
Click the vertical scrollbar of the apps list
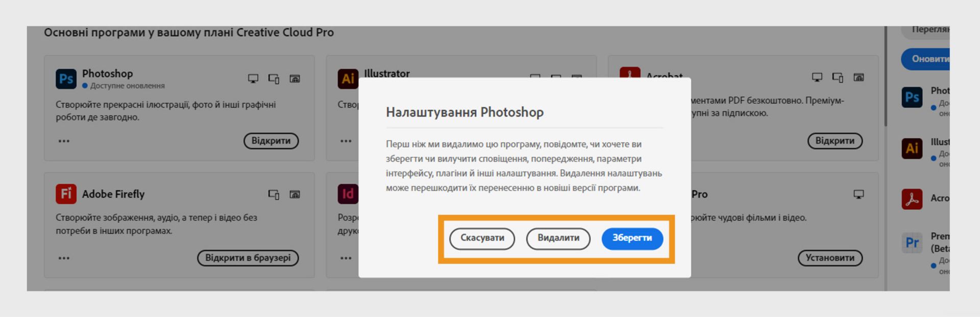(x=886, y=77)
